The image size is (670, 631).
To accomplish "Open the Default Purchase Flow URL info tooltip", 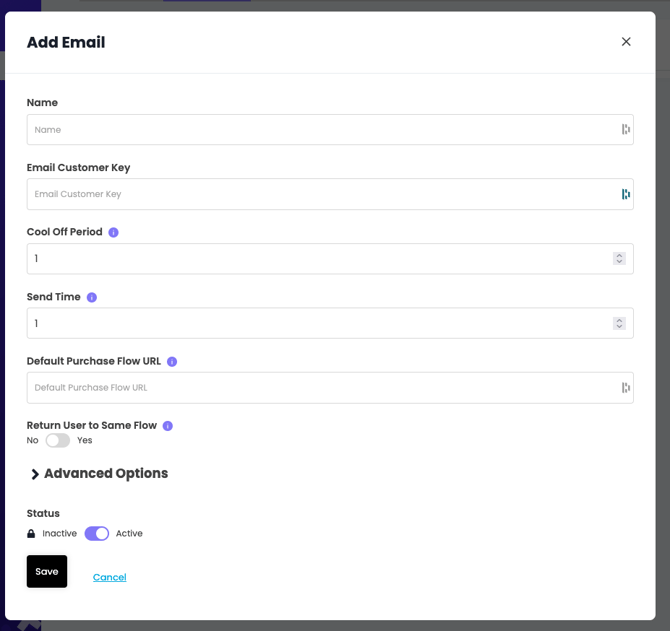I will pos(172,362).
